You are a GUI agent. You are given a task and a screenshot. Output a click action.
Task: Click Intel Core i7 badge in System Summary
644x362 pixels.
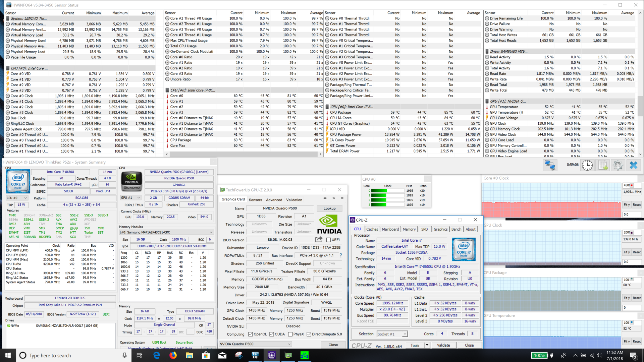18,181
